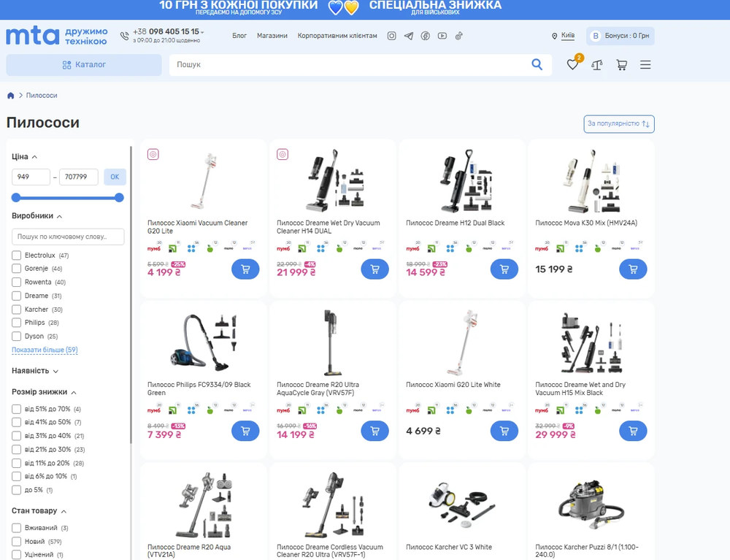Image resolution: width=730 pixels, height=560 pixels.
Task: Open Пилосос Dreame R20 Aqua (VTV21A) link
Action: (189, 551)
